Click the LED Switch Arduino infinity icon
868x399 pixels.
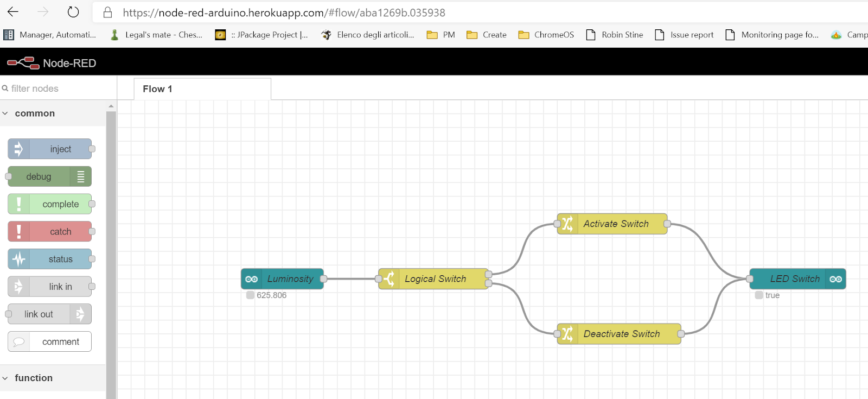(x=835, y=279)
